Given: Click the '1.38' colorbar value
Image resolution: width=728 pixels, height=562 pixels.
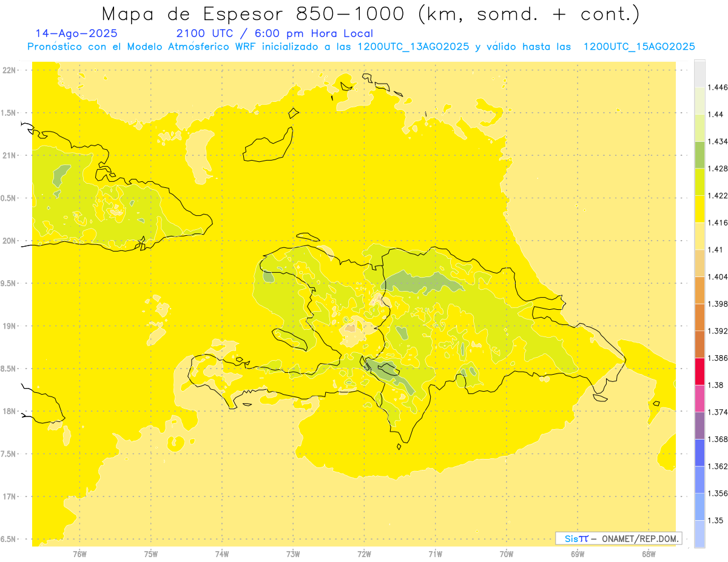Looking at the screenshot, I should tap(715, 385).
